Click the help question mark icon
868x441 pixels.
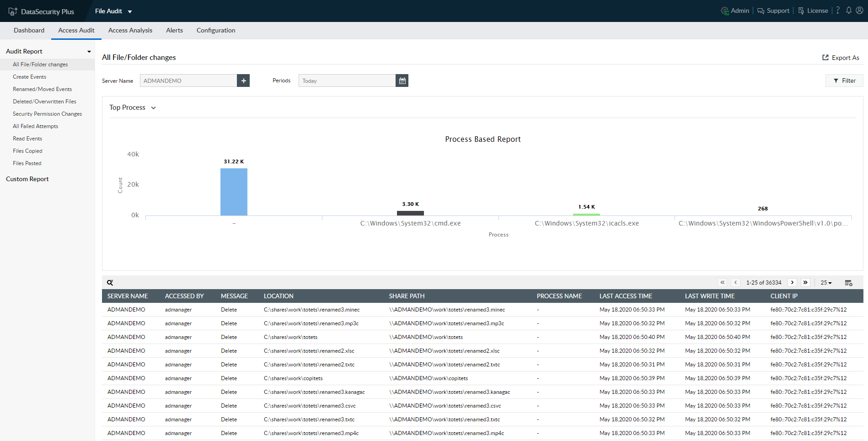838,11
